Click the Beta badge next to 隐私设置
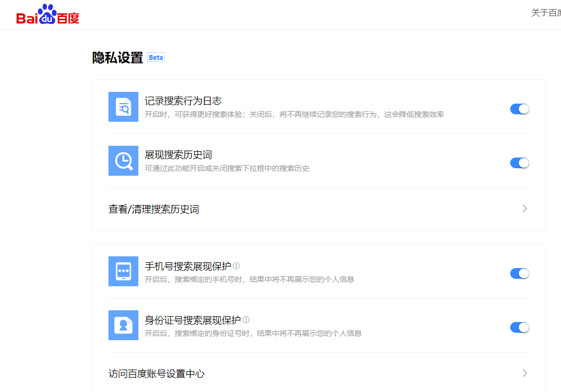Screen dimensions: 561x392 tap(155, 58)
